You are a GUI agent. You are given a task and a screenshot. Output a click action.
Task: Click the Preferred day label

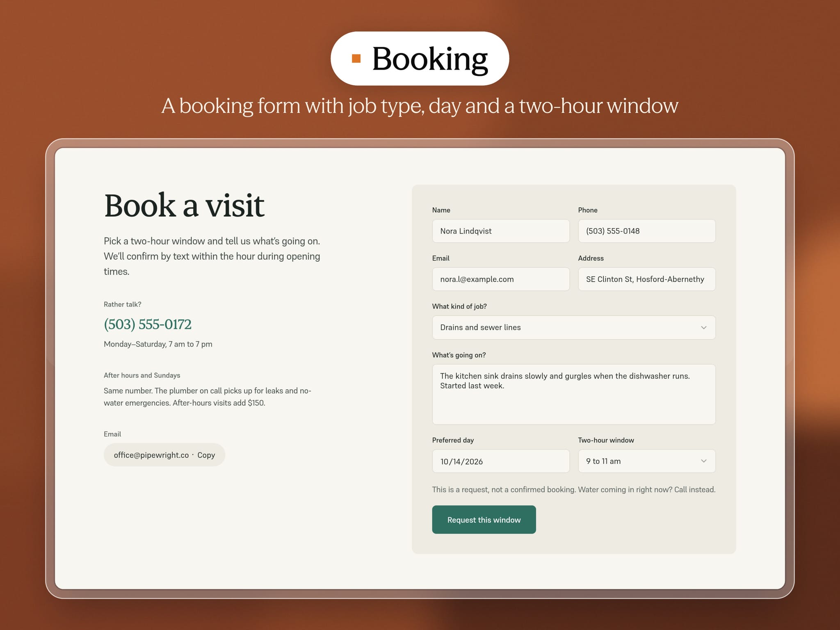pos(453,440)
